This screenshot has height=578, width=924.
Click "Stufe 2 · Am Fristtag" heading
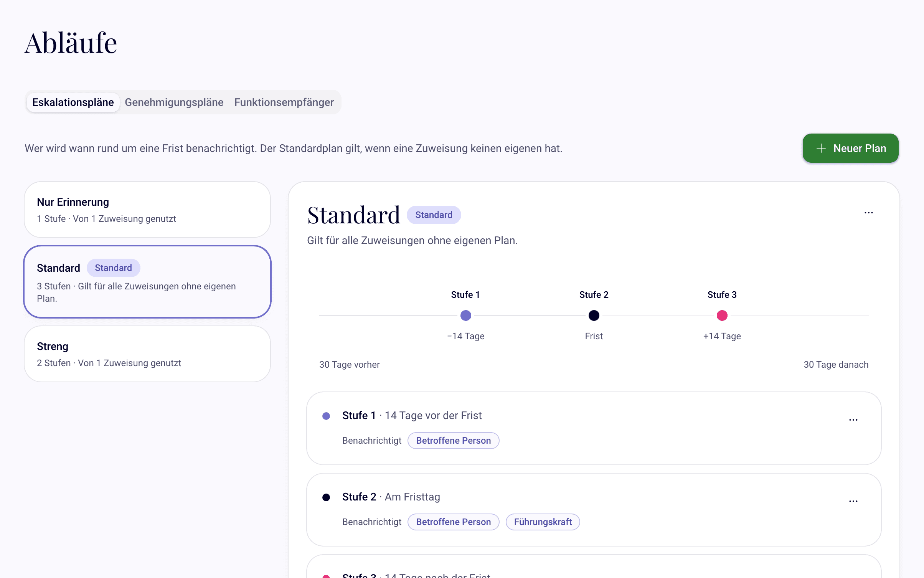[391, 497]
